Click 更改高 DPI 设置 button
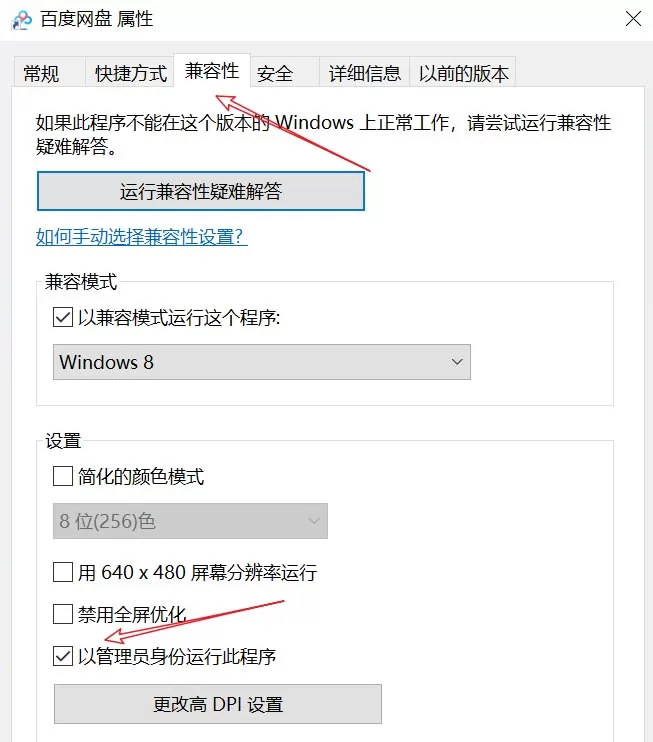 pos(218,704)
